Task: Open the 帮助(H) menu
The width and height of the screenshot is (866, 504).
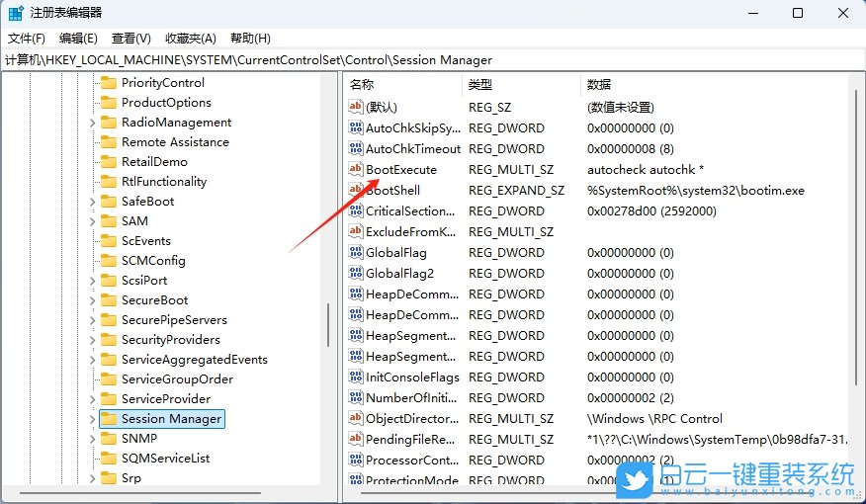Action: pos(250,39)
